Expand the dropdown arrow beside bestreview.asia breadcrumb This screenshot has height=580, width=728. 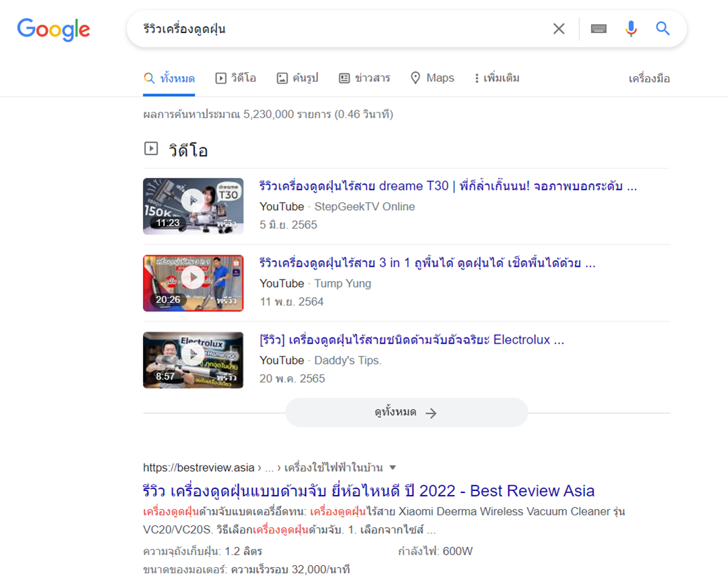pos(393,468)
